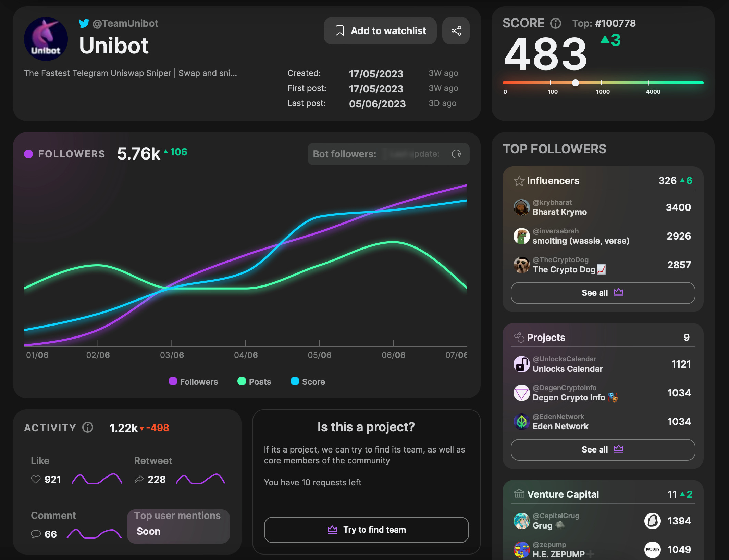Click See all under Projects

coord(603,449)
